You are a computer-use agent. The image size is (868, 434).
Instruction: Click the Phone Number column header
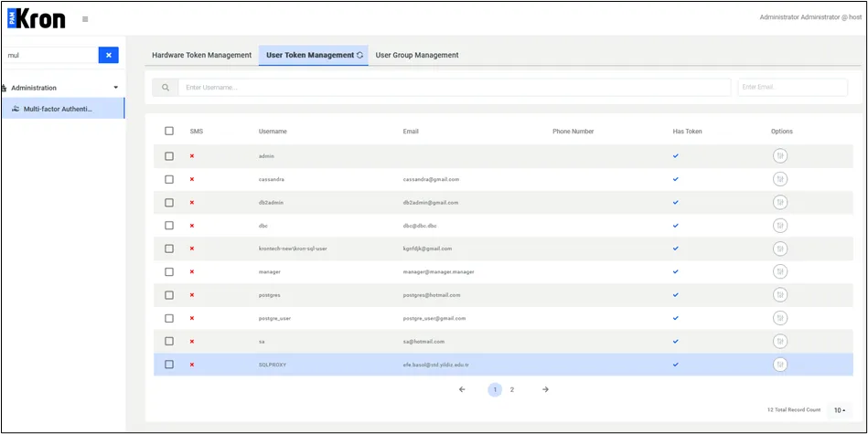coord(573,132)
